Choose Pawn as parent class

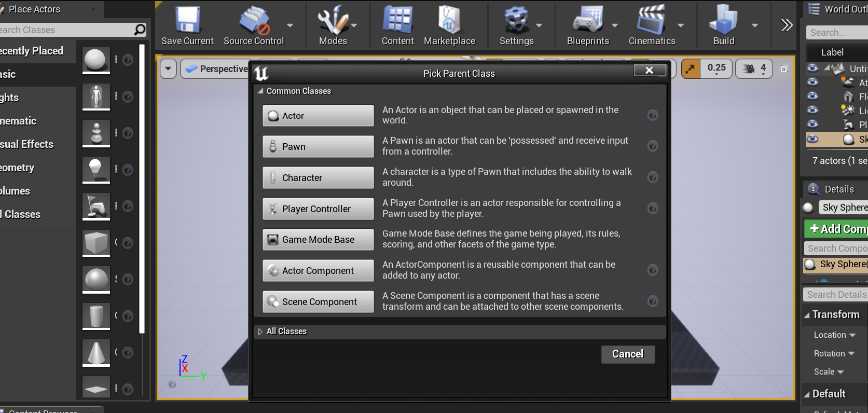pyautogui.click(x=318, y=146)
